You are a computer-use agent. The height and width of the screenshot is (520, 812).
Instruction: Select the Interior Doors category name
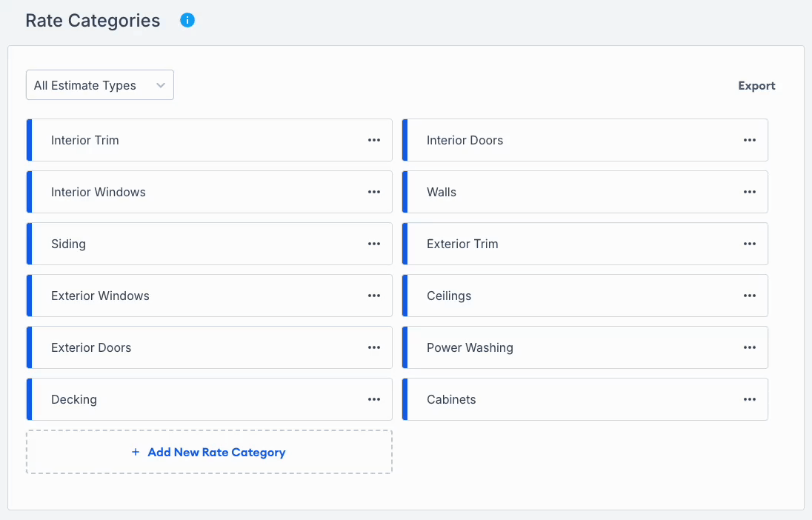(465, 140)
